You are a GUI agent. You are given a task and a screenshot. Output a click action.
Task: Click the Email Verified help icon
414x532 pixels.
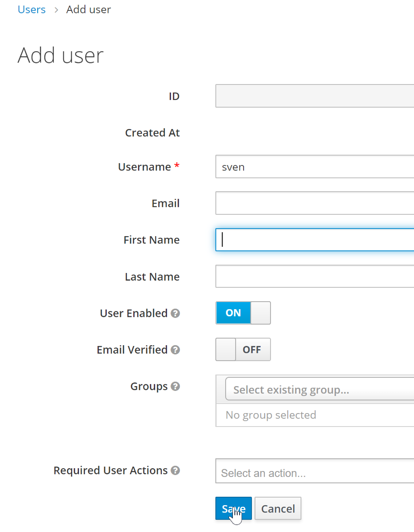(175, 350)
